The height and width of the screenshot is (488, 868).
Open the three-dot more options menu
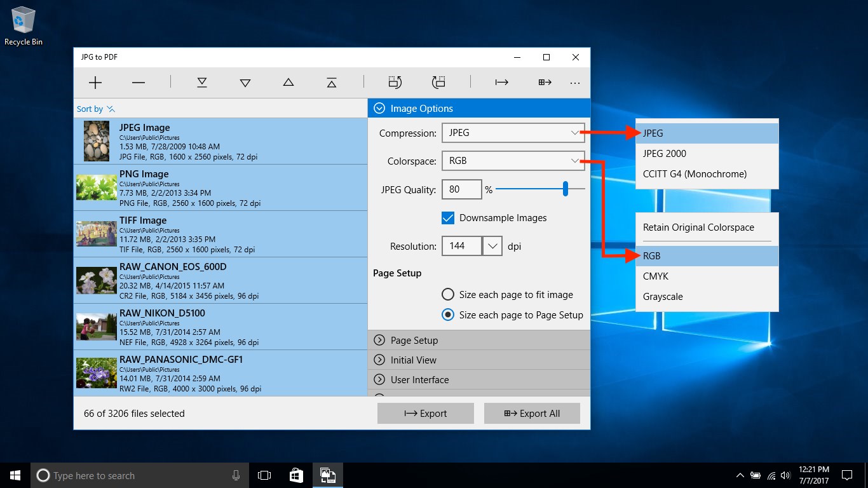(575, 83)
